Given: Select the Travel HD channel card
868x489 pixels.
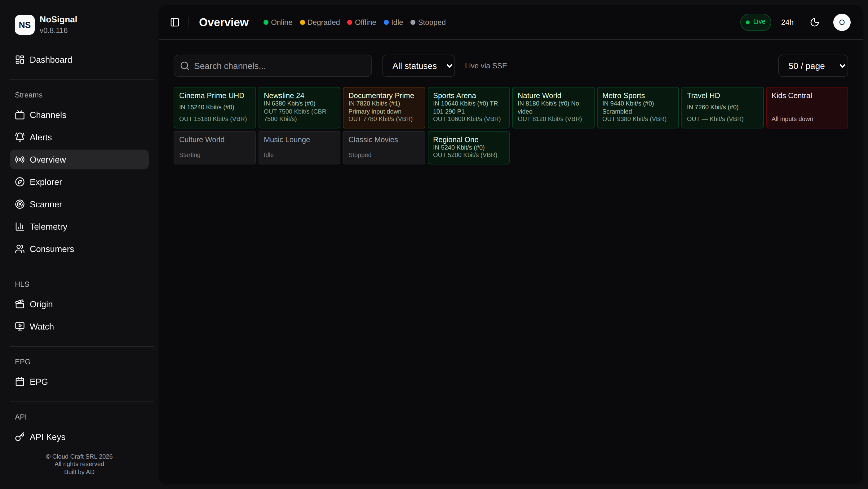Looking at the screenshot, I should pos(722,108).
